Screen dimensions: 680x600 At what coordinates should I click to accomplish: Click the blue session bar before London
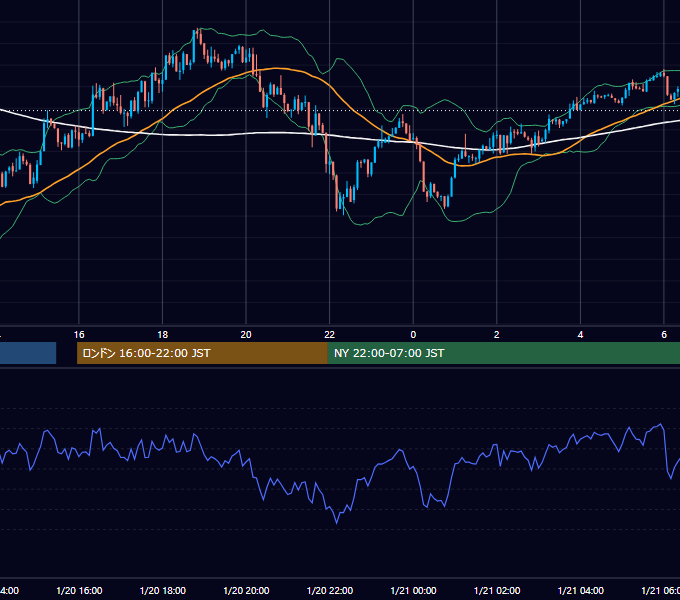coord(28,353)
